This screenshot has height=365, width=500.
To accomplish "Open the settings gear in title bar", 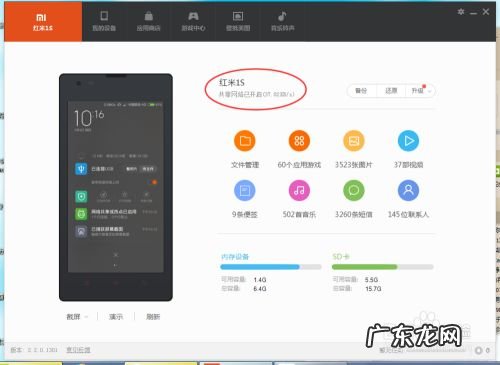I will pos(461,12).
